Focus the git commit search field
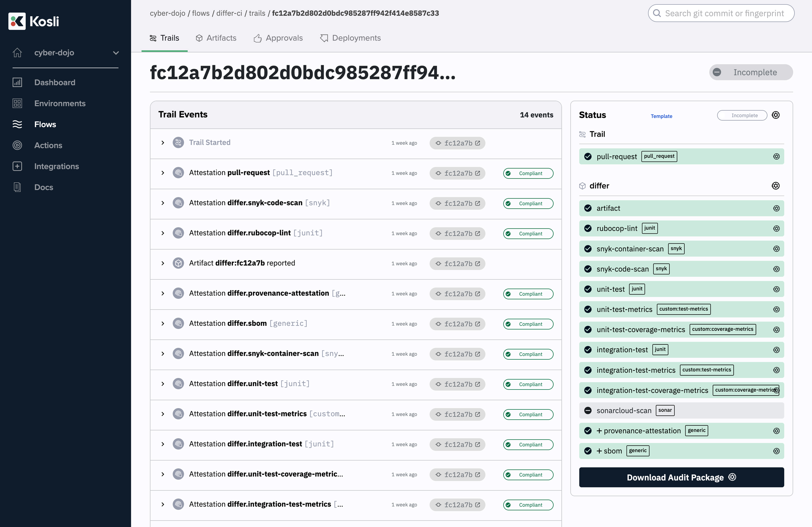Image resolution: width=812 pixels, height=527 pixels. pyautogui.click(x=721, y=13)
